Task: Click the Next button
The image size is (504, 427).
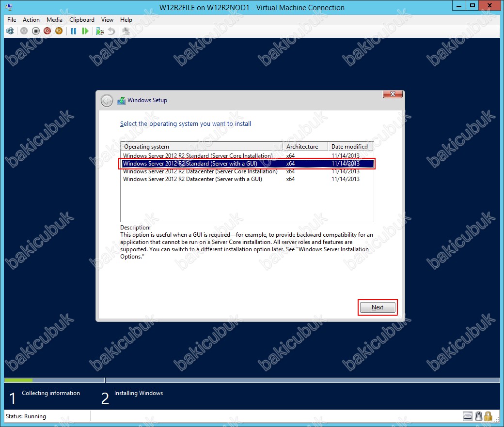Action: [x=378, y=307]
